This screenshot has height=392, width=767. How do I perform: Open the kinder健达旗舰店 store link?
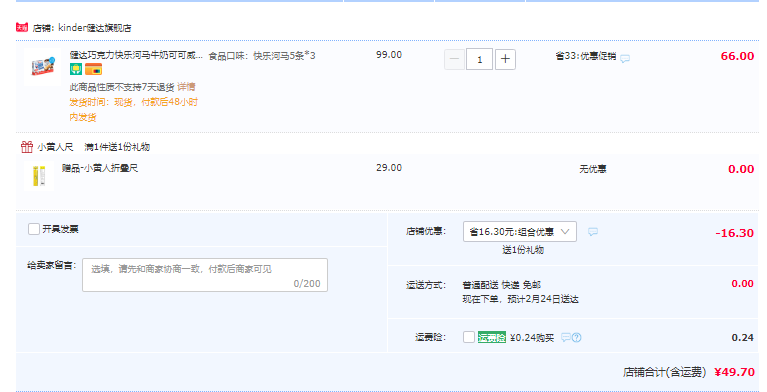(94, 28)
